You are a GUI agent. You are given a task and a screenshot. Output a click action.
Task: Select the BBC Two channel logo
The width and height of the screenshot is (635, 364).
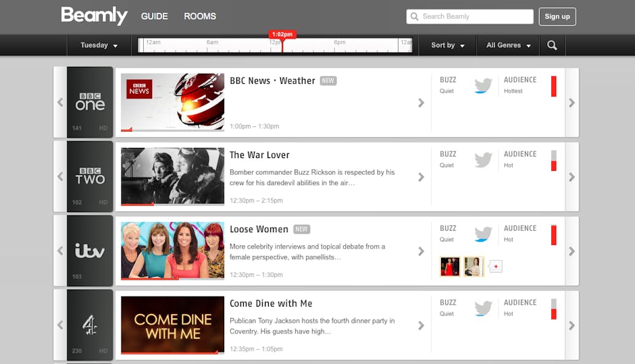pyautogui.click(x=90, y=176)
